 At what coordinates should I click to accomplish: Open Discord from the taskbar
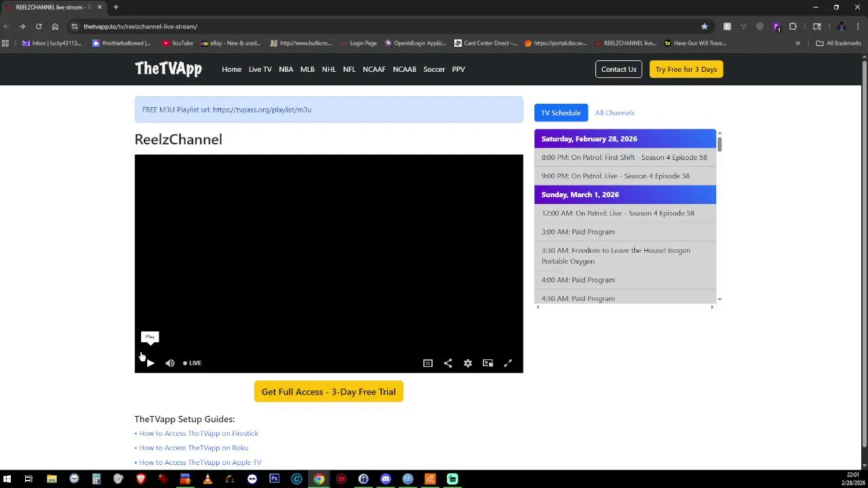386,479
